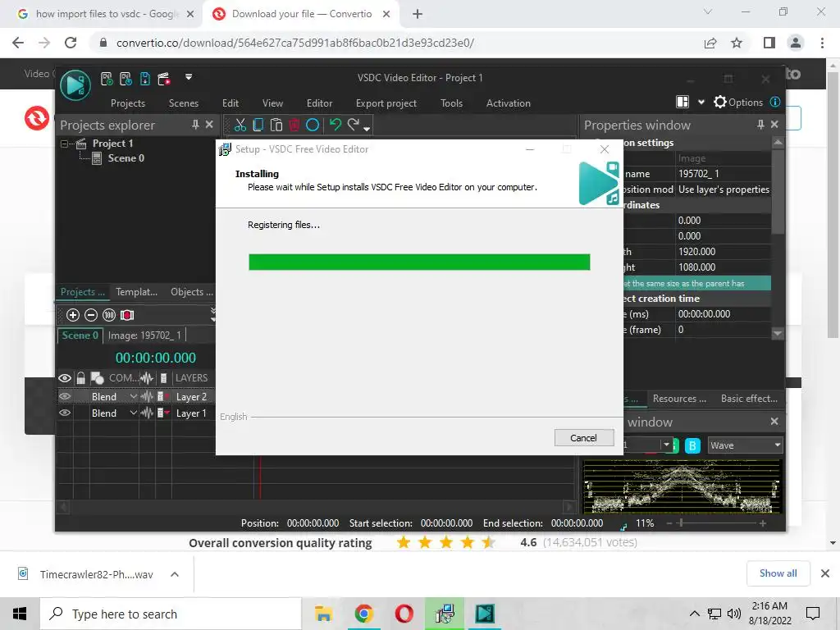Image resolution: width=840 pixels, height=630 pixels.
Task: Click the layout grid icon near Options
Action: [682, 102]
